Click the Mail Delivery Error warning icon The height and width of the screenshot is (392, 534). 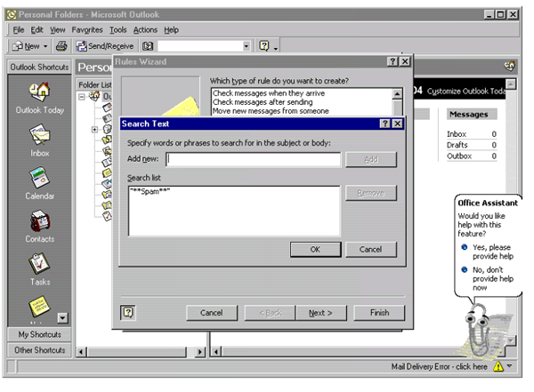[x=498, y=366]
